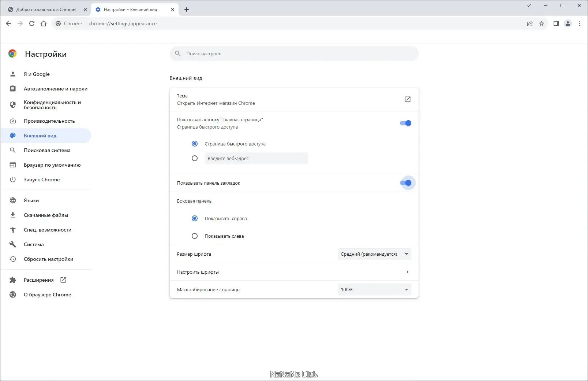Click the Внешний вид section heading
Screen dimensions: 588x381
pos(186,78)
